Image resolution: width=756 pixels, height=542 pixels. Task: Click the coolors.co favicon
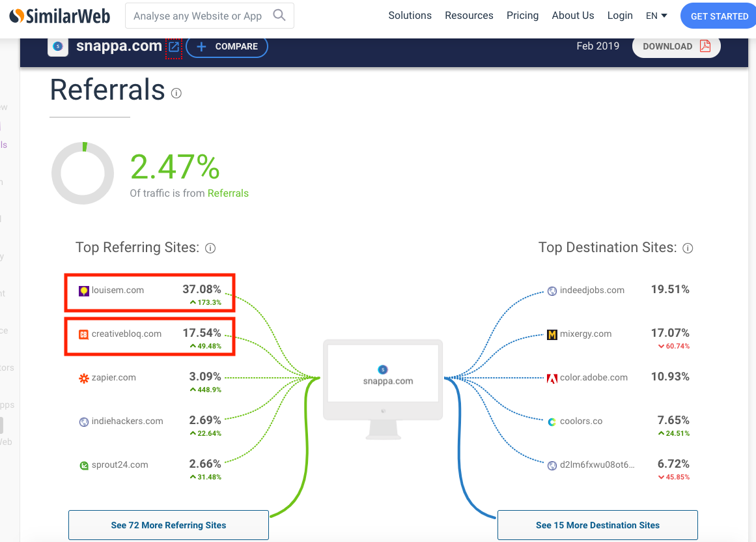pos(552,422)
